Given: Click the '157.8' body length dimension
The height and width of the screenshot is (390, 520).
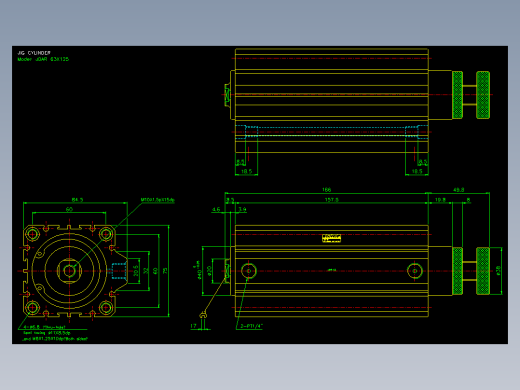Looking at the screenshot, I should point(332,200).
